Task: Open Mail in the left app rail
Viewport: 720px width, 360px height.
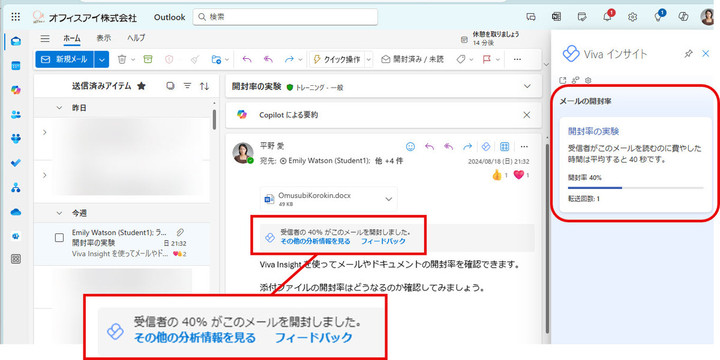Action: (x=16, y=42)
